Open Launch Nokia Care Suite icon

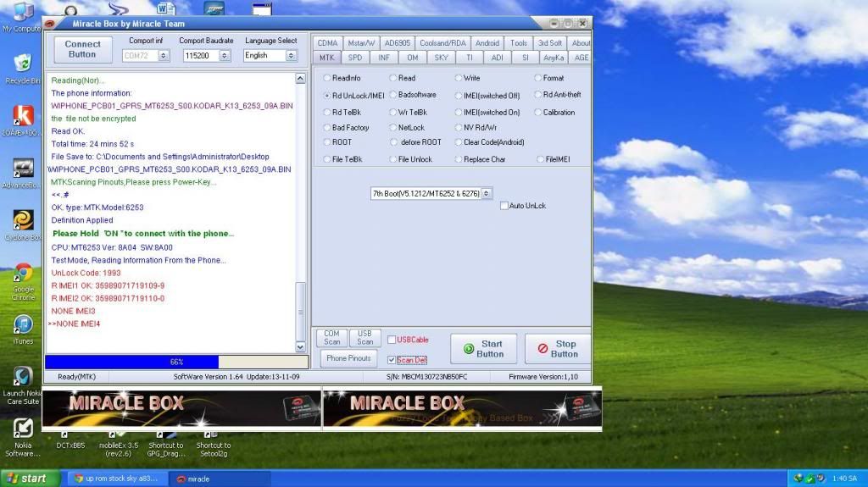pyautogui.click(x=22, y=385)
